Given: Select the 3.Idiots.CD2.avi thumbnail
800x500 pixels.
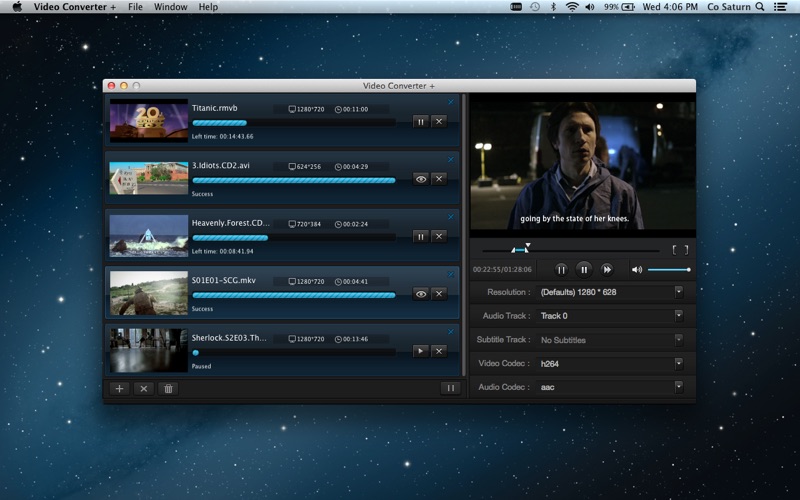Looking at the screenshot, I should (x=148, y=178).
